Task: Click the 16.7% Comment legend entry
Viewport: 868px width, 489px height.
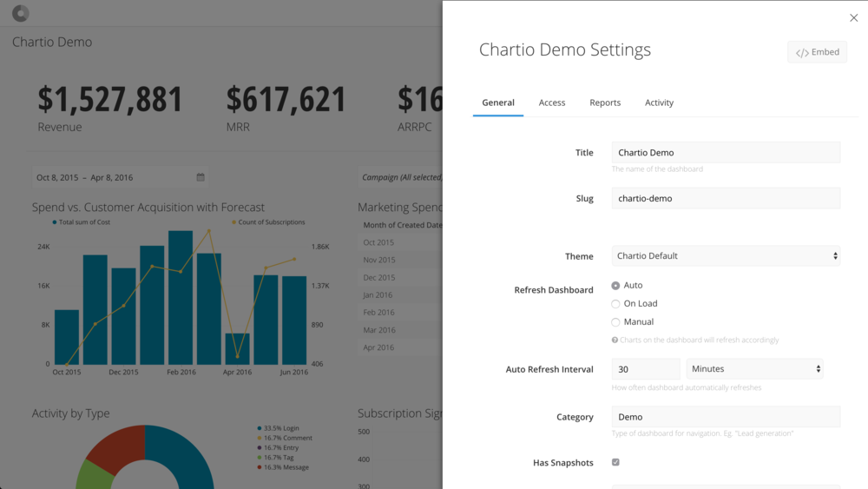Action: [285, 438]
